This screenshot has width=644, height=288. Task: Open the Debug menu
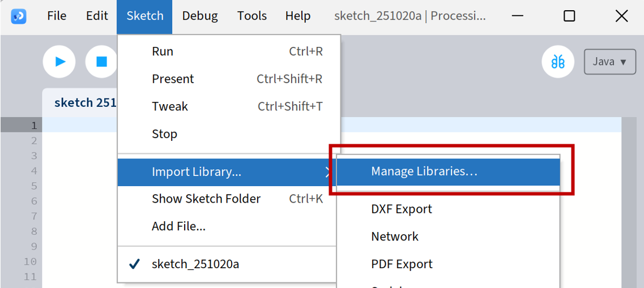(200, 16)
